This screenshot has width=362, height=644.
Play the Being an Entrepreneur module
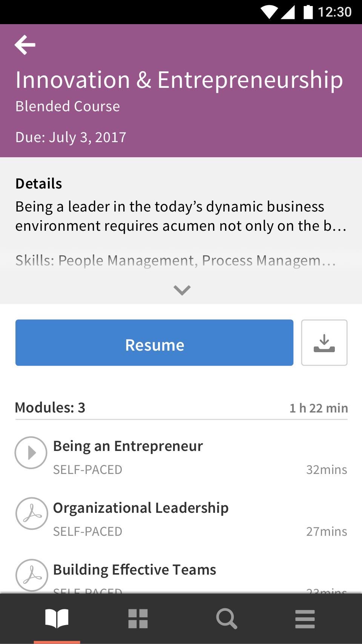pos(31,452)
